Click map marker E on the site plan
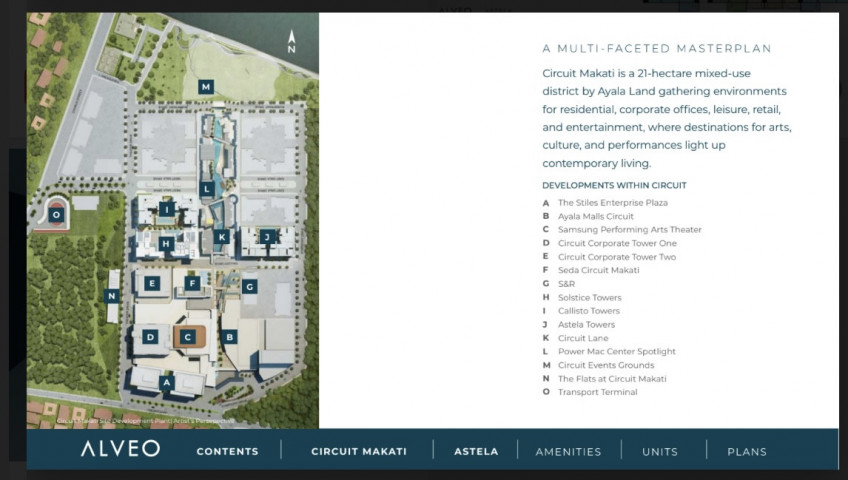Image resolution: width=848 pixels, height=480 pixels. click(152, 283)
